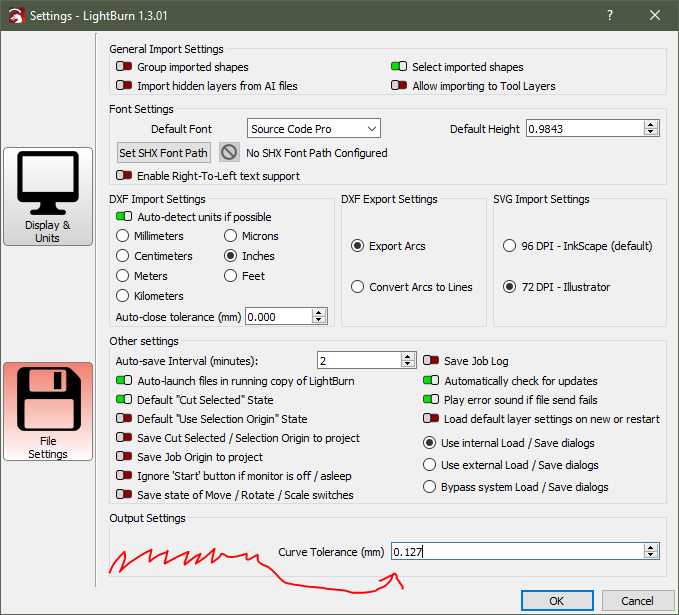Viewport: 679px width, 615px height.
Task: Toggle Load default layer settings on new or restart
Action: pos(431,418)
